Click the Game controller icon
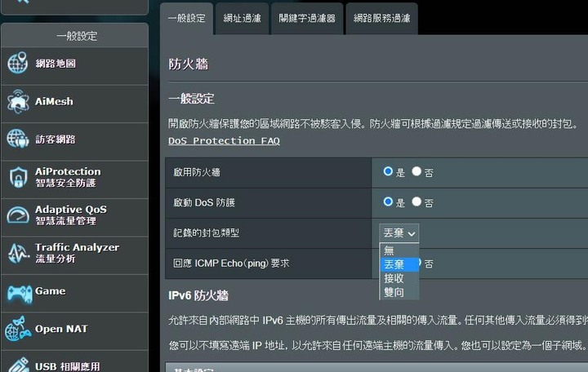The image size is (588, 372). coord(20,294)
